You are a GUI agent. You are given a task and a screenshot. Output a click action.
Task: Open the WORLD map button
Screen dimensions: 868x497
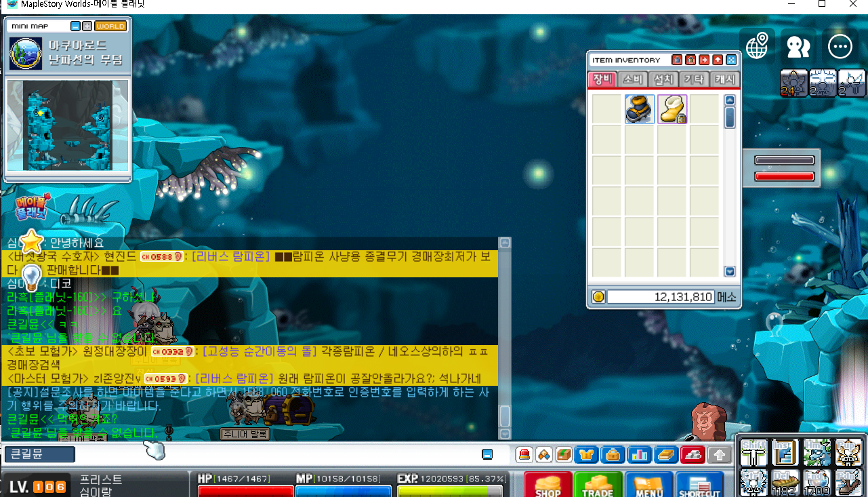coord(110,26)
